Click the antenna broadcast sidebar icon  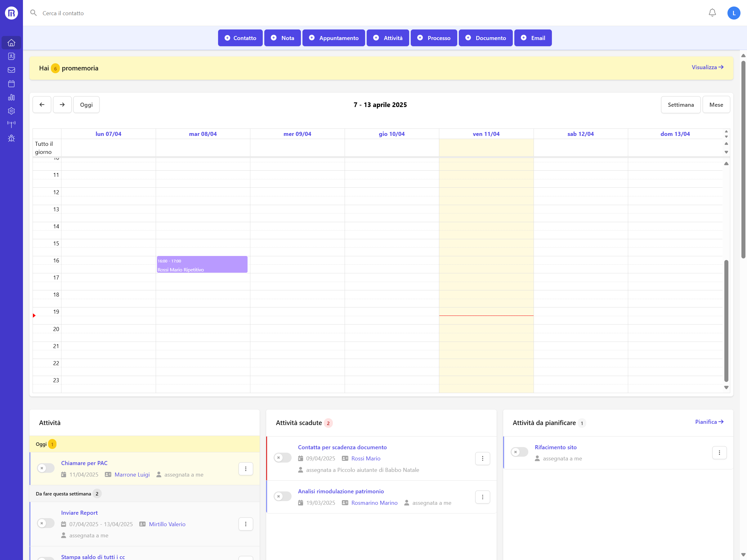[11, 125]
